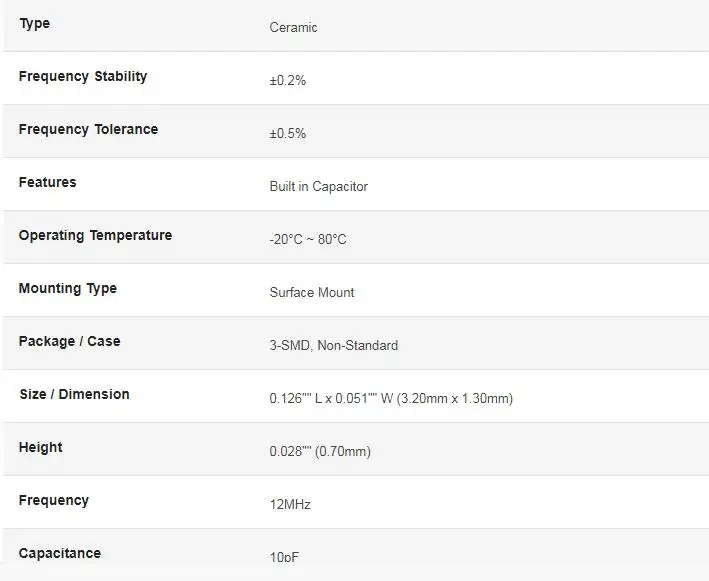
Task: Select the Ceramic value text
Action: click(x=293, y=28)
